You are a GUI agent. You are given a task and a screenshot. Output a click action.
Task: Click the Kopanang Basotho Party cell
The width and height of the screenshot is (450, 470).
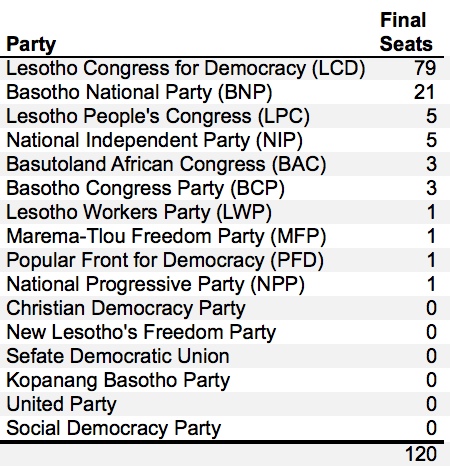pyautogui.click(x=118, y=381)
